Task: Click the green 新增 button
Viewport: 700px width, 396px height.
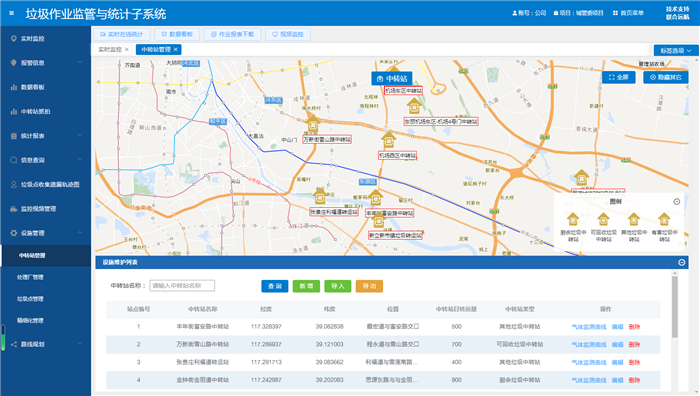Action: (x=306, y=286)
